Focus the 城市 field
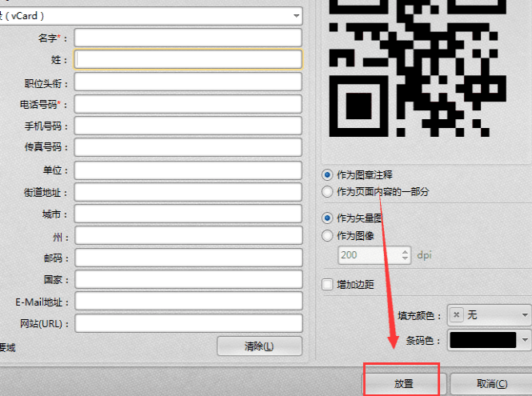532x396 pixels. [x=188, y=214]
